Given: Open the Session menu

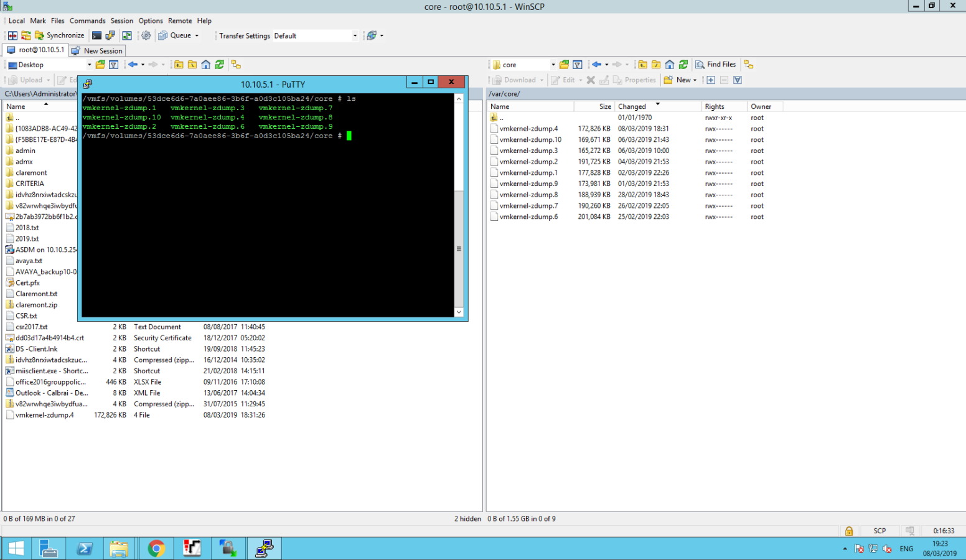Looking at the screenshot, I should (x=122, y=21).
